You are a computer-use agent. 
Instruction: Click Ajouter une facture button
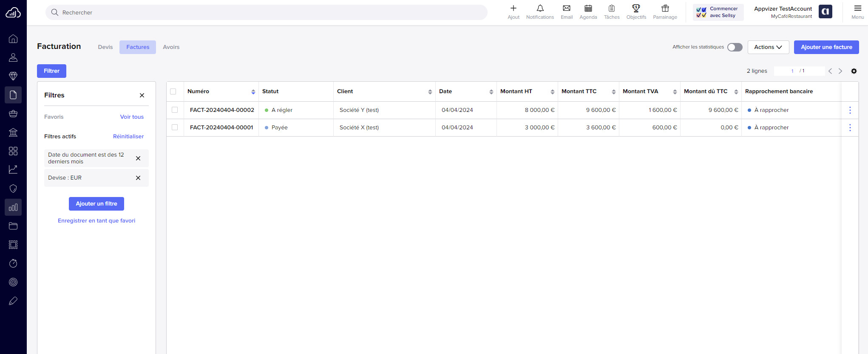point(826,47)
